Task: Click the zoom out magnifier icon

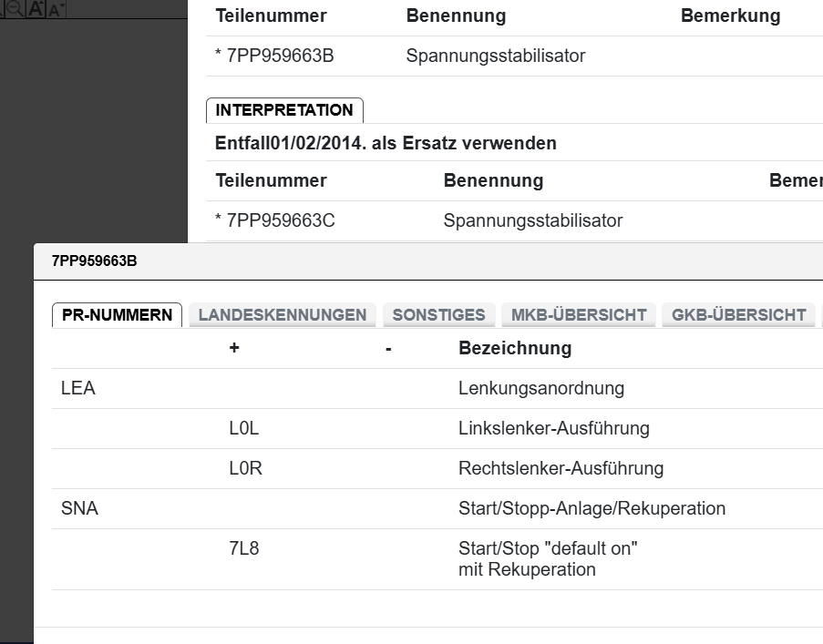Action: tap(15, 9)
